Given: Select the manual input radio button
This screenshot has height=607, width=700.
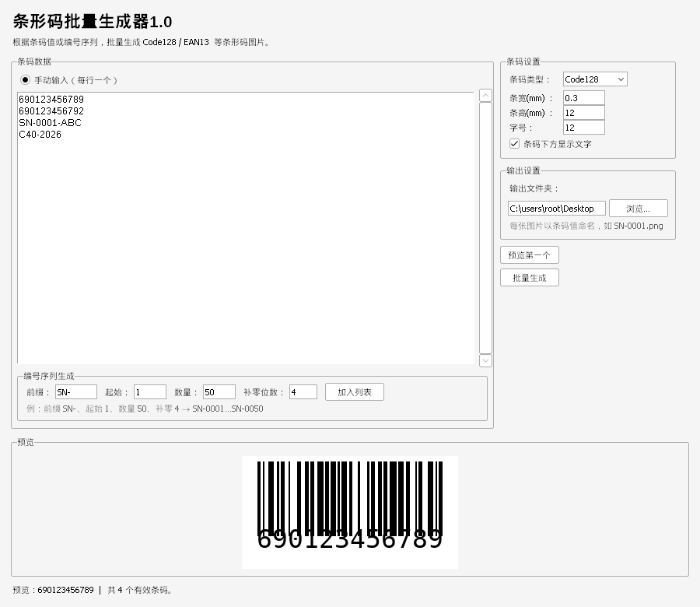Looking at the screenshot, I should [25, 80].
